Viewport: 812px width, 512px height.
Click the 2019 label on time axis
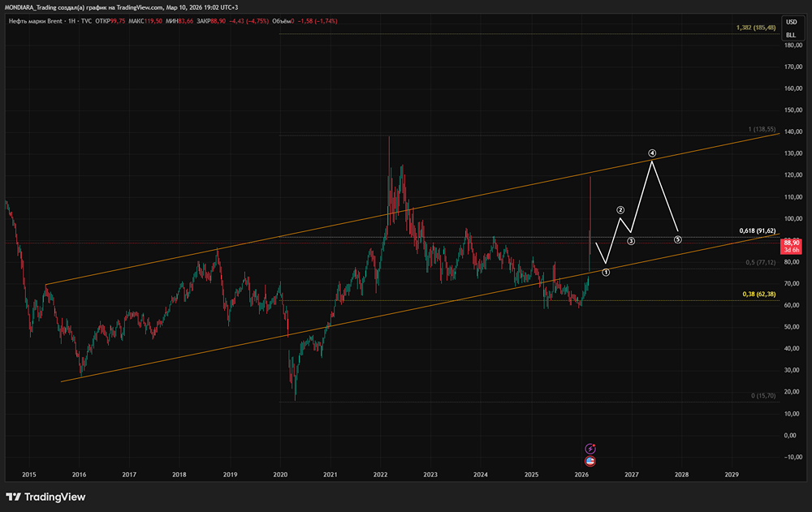coord(230,475)
